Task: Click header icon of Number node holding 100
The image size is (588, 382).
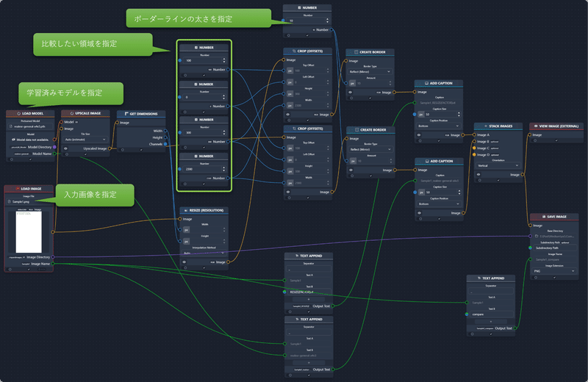Action: pyautogui.click(x=196, y=48)
